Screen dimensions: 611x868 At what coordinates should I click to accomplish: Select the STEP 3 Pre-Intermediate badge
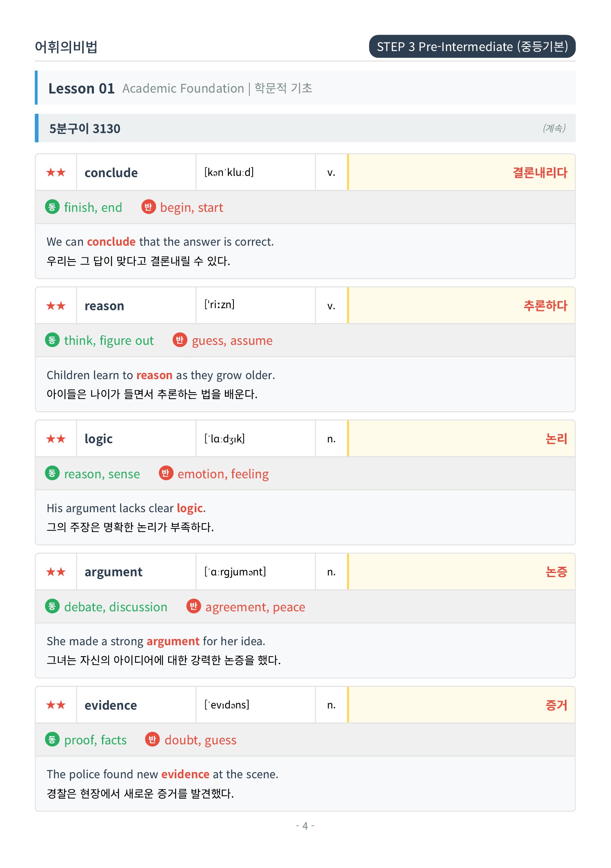pos(472,47)
